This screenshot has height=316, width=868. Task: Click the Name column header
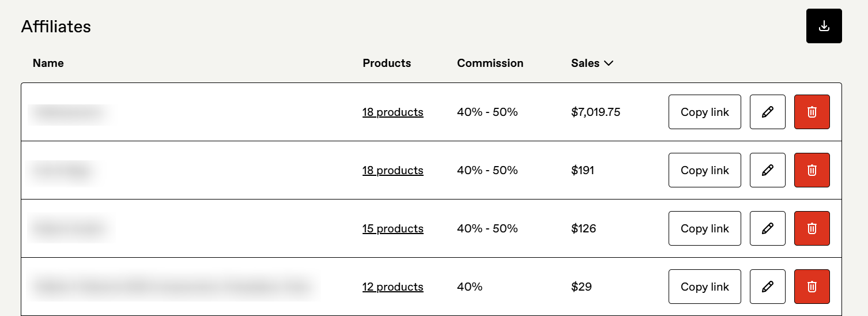(x=48, y=63)
